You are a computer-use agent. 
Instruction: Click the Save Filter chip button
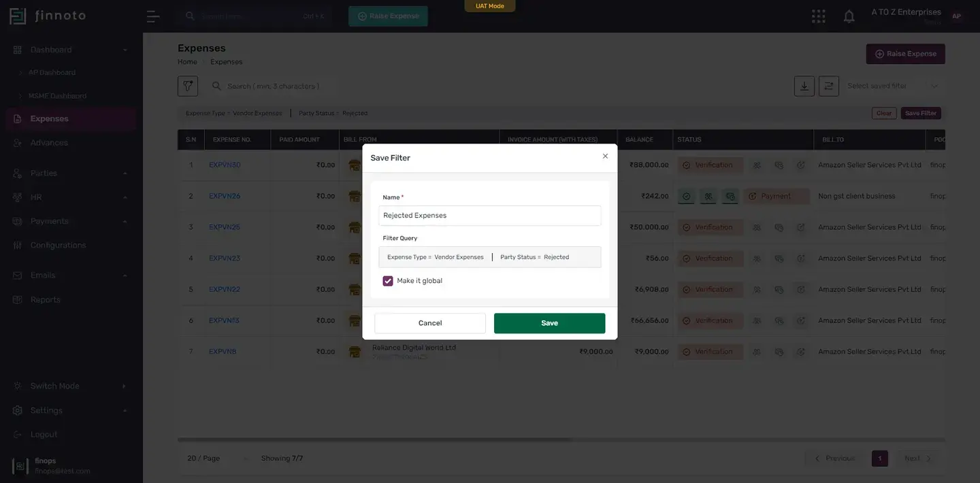pyautogui.click(x=921, y=114)
